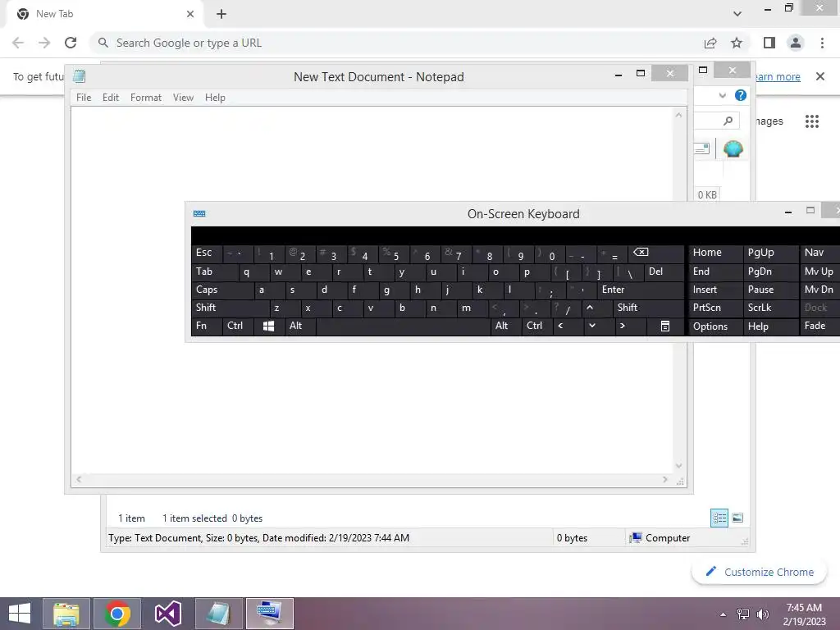Click the Chrome reload page icon
The image size is (840, 630).
[71, 43]
